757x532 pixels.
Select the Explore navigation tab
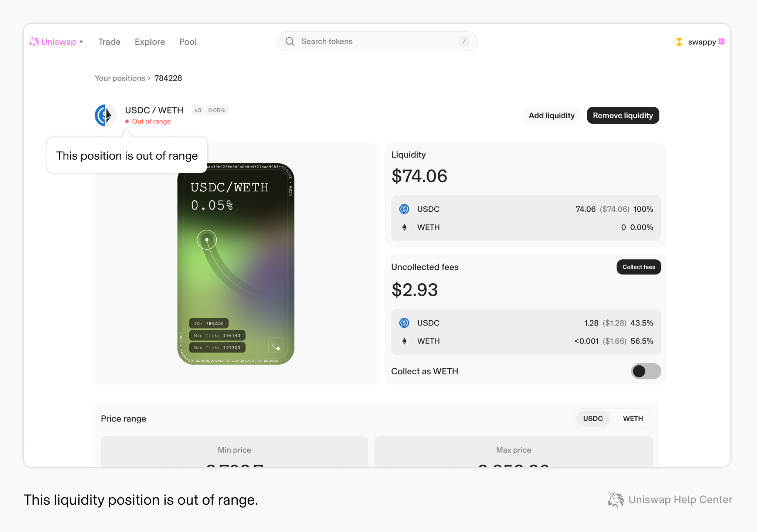pos(149,42)
